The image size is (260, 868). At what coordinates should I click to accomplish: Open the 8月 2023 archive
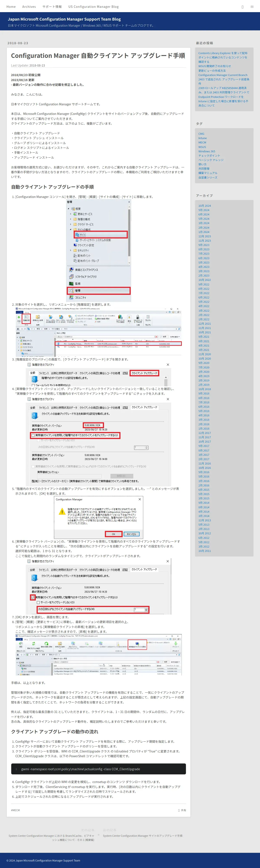click(204, 250)
